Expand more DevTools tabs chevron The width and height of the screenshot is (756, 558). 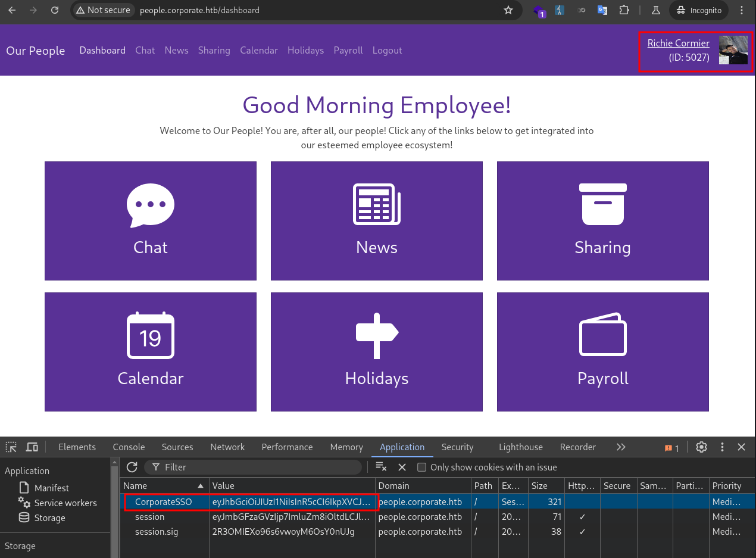[621, 447]
